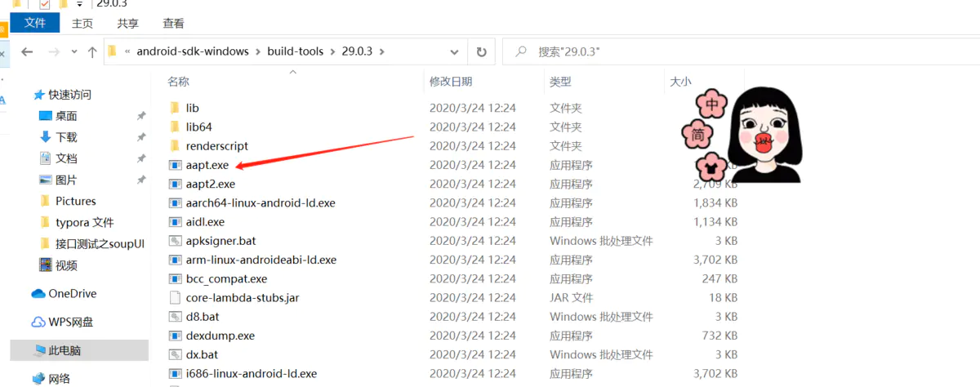Open 接口测试之soupUI in the sidebar
The image size is (980, 387).
100,243
